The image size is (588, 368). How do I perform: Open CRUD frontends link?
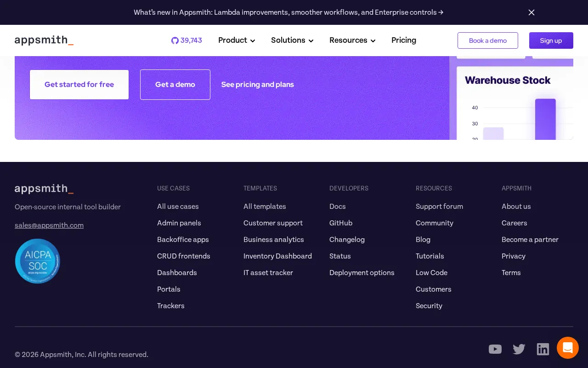(184, 256)
